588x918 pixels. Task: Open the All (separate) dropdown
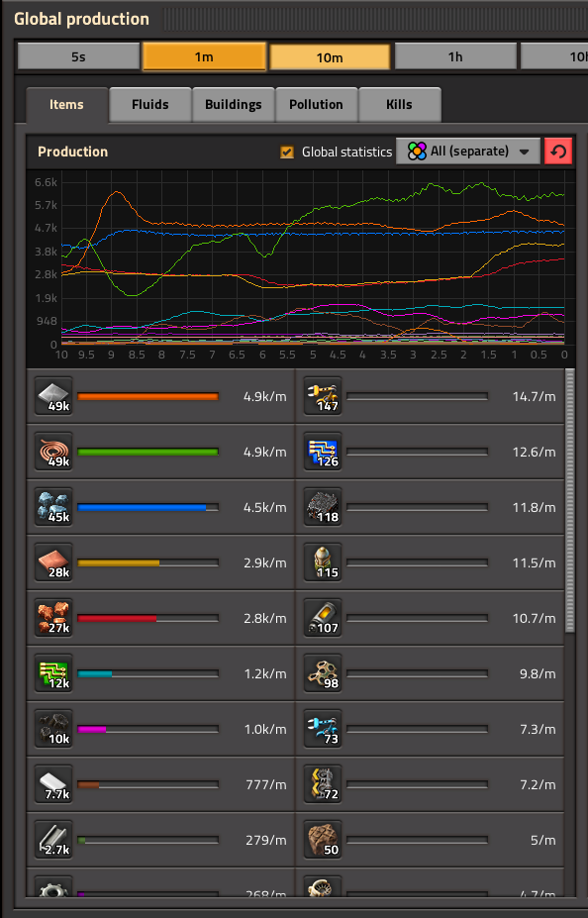coord(468,152)
